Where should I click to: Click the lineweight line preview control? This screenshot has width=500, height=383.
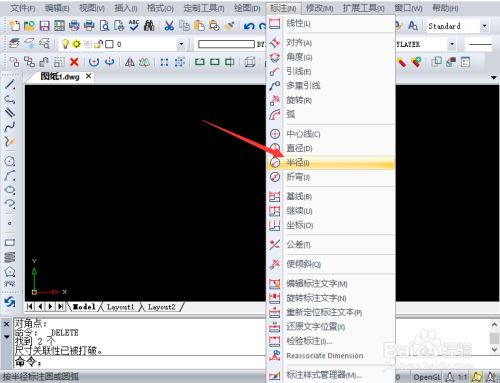click(479, 44)
